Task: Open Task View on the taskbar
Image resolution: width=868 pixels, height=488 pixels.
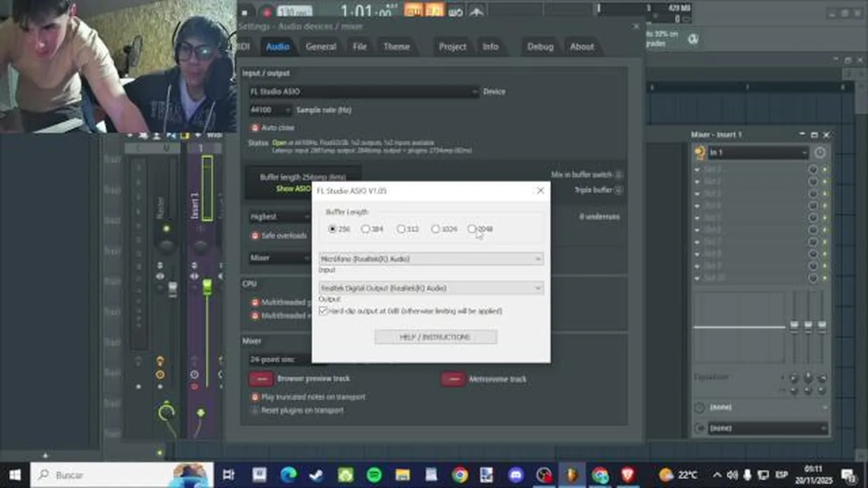Action: click(x=229, y=475)
